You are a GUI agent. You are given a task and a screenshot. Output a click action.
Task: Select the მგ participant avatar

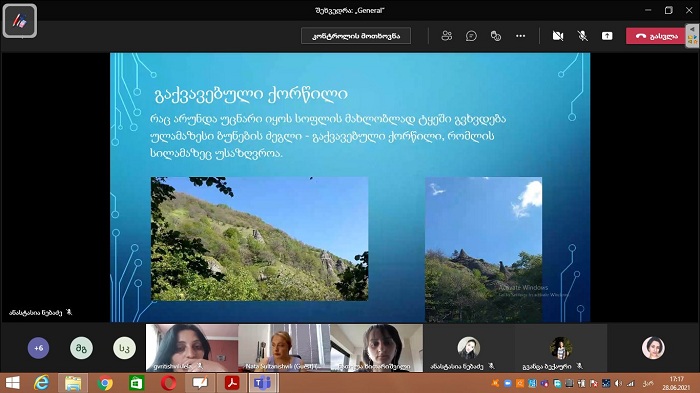(x=81, y=348)
